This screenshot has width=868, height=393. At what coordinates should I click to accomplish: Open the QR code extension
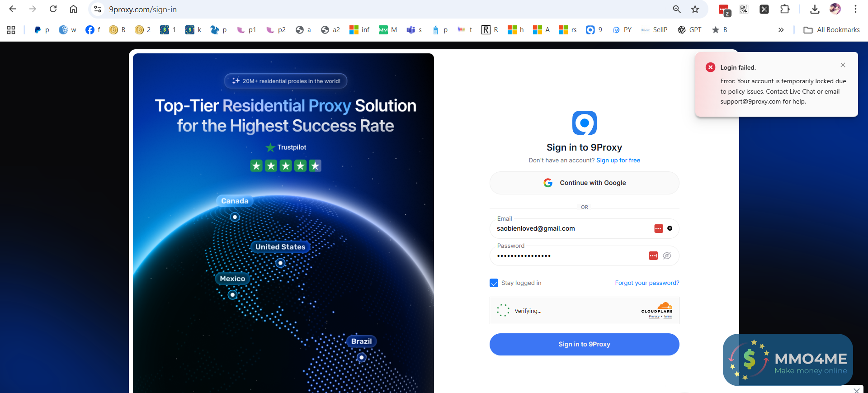[744, 9]
